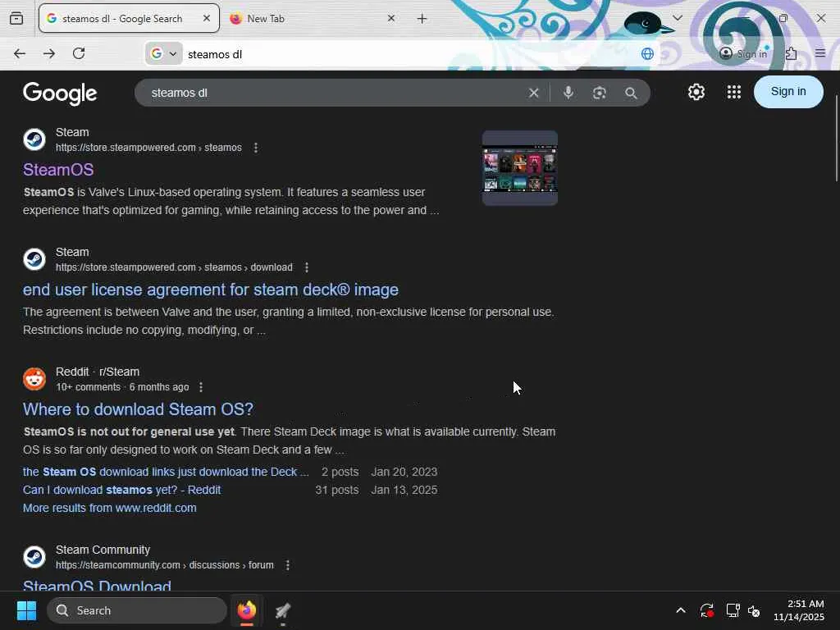Screen dimensions: 840x630
Task: Open the SteamOS result thumbnail image
Action: pos(519,168)
